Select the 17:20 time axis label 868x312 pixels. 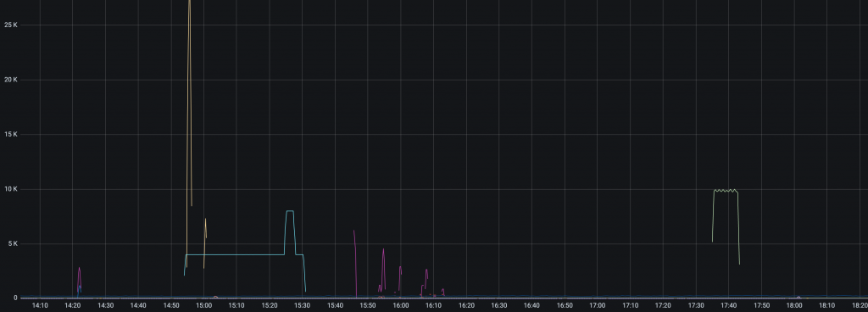[663, 305]
